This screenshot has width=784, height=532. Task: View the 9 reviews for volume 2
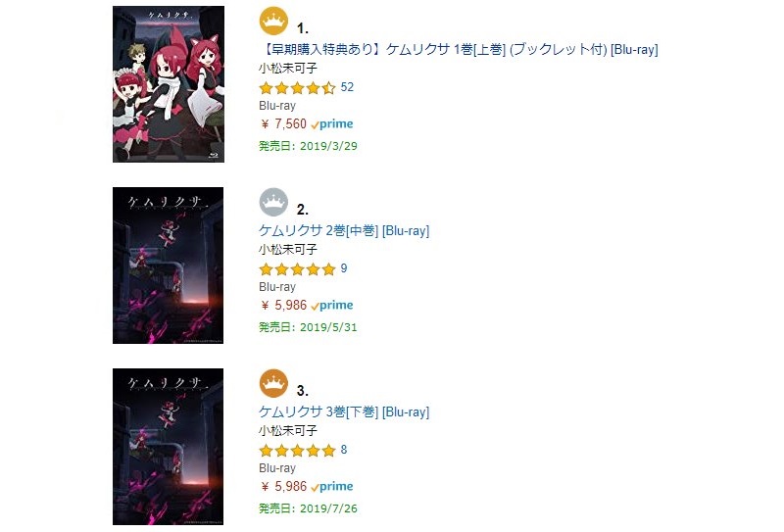click(344, 268)
